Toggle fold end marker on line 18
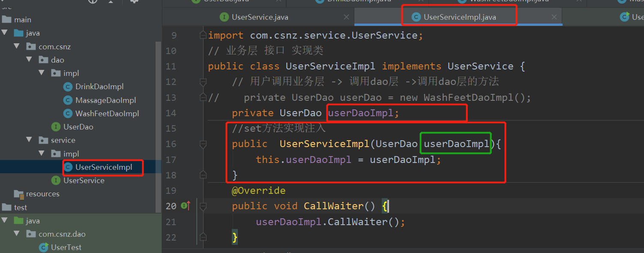The image size is (644, 253). pyautogui.click(x=203, y=175)
